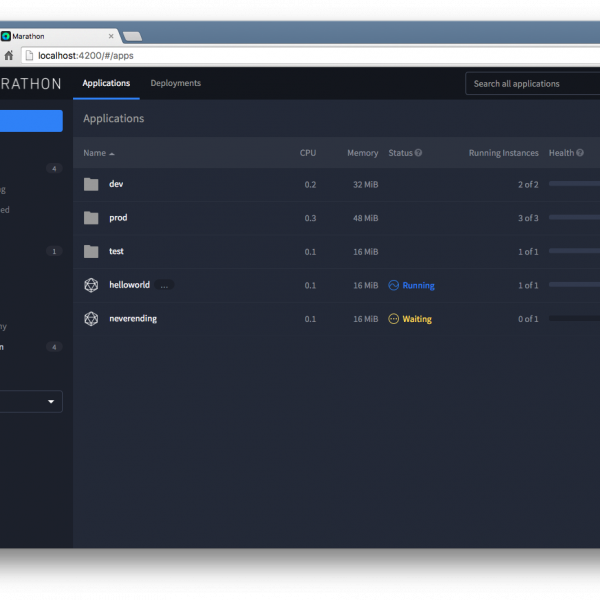Open the neverending application link
600x600 pixels.
click(x=133, y=319)
